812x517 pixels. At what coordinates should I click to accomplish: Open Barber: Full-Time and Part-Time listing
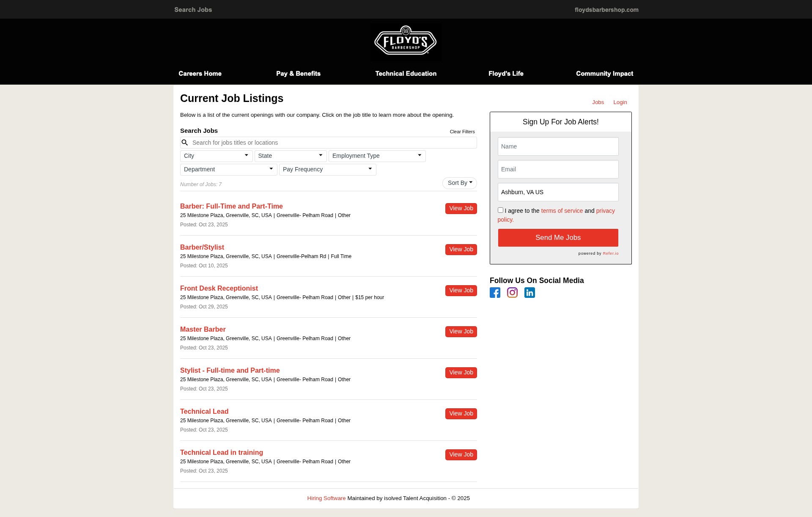tap(231, 206)
